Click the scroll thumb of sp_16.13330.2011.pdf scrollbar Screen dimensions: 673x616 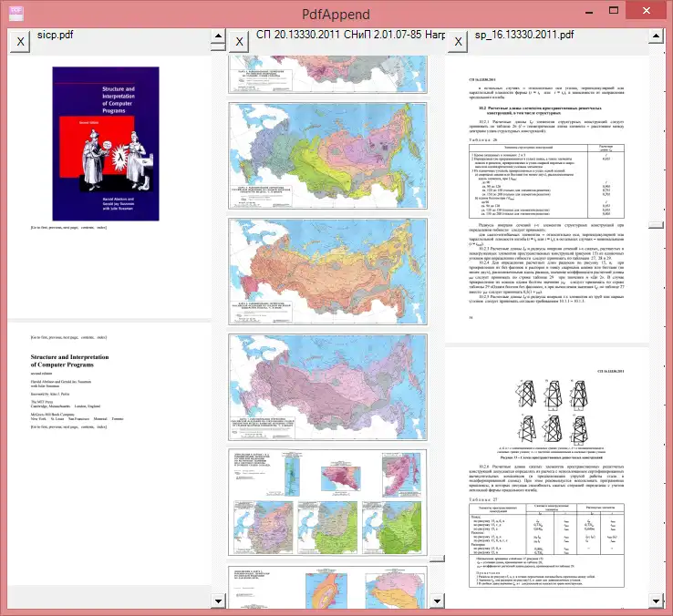pos(656,225)
